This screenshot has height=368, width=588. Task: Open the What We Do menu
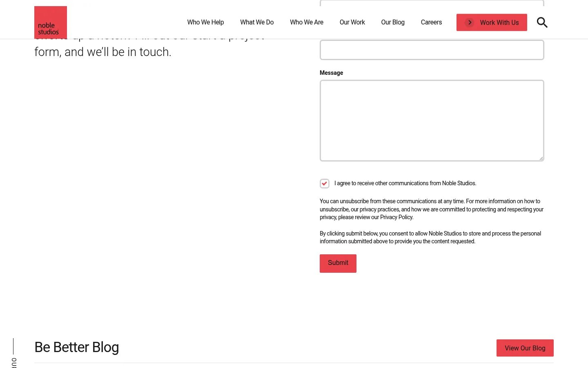257,22
